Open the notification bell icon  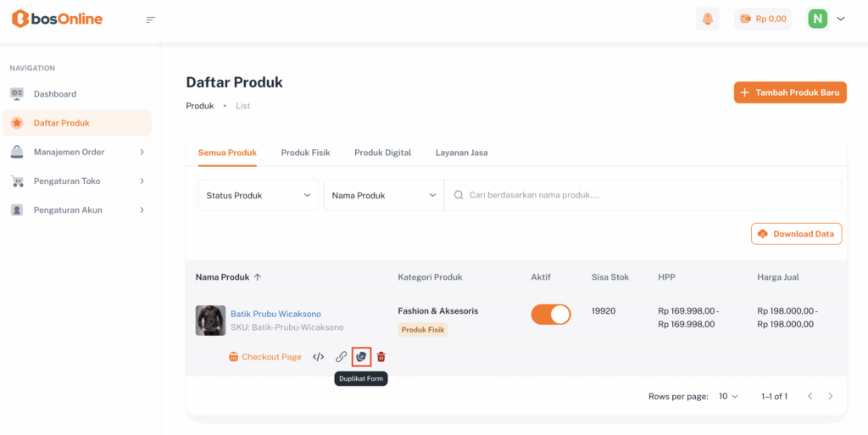(x=707, y=19)
